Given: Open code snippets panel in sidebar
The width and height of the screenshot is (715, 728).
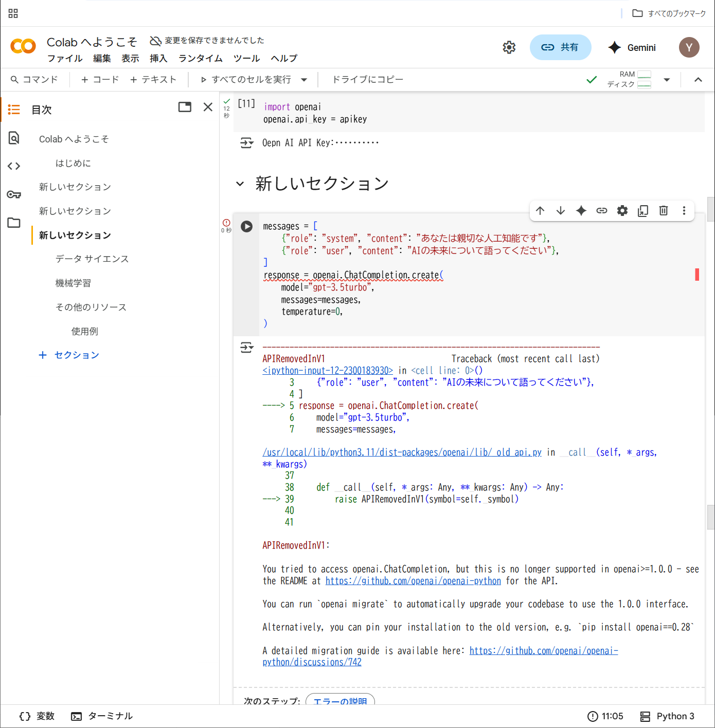Looking at the screenshot, I should [14, 166].
